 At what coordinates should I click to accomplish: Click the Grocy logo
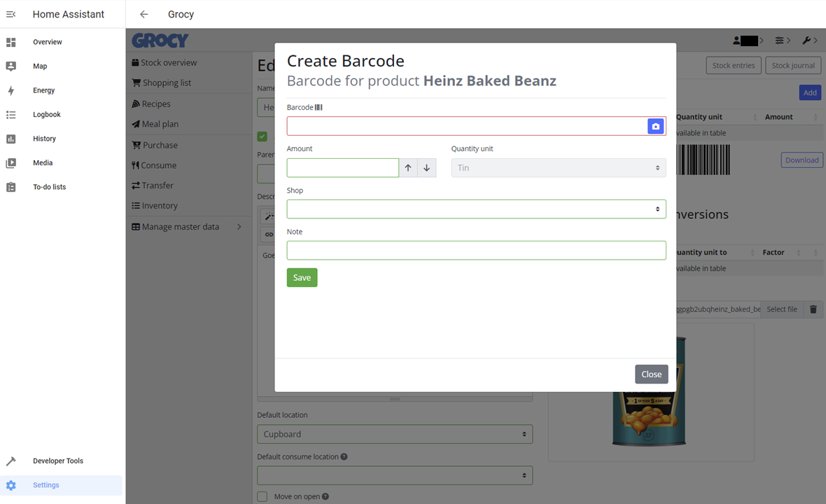pos(160,40)
